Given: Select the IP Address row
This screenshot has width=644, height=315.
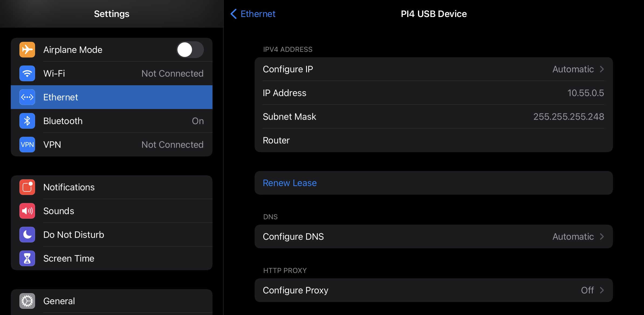Looking at the screenshot, I should (x=433, y=93).
